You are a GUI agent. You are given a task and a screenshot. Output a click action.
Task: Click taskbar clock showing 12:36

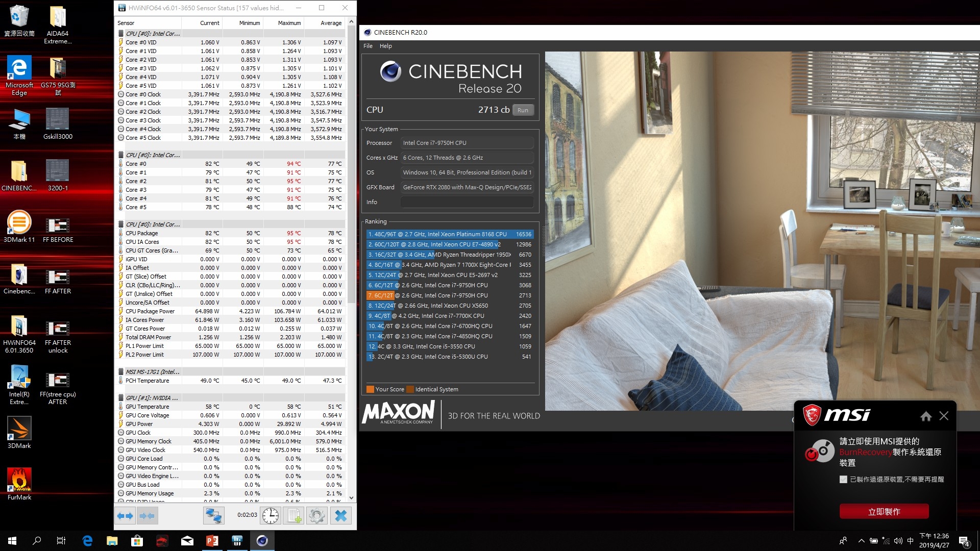(x=934, y=541)
